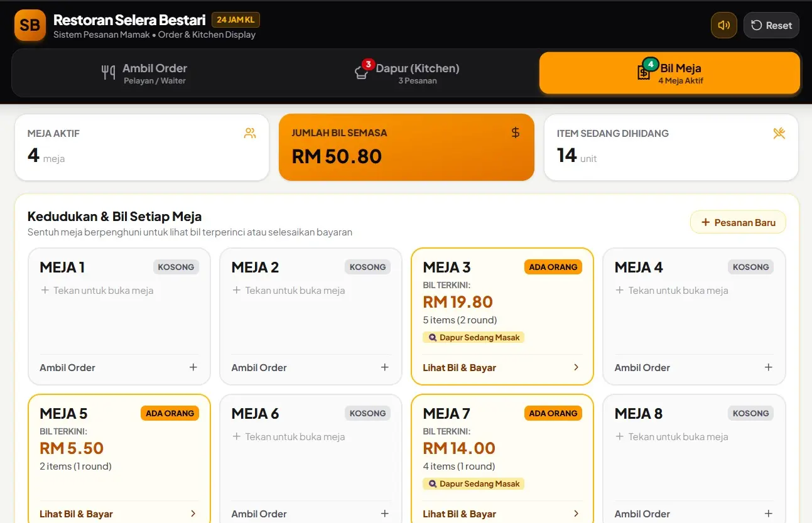Switch to the Ambil Order tab
This screenshot has height=523, width=812.
(x=144, y=73)
